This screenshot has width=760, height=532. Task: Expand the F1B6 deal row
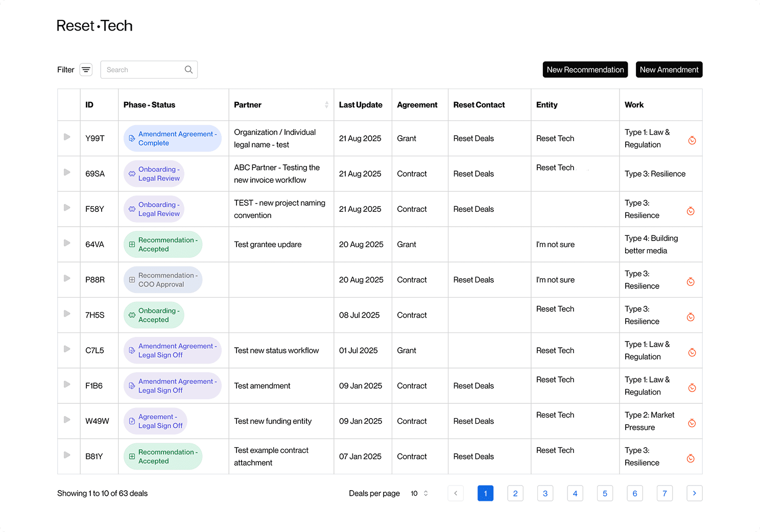click(x=67, y=384)
